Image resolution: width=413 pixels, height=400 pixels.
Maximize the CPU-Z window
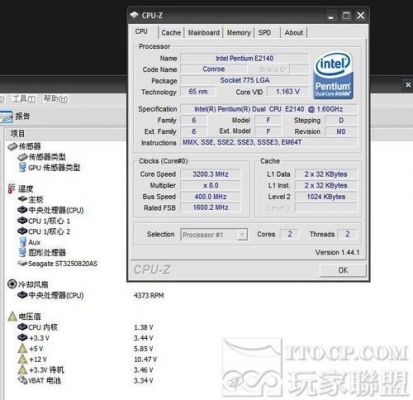[346, 16]
